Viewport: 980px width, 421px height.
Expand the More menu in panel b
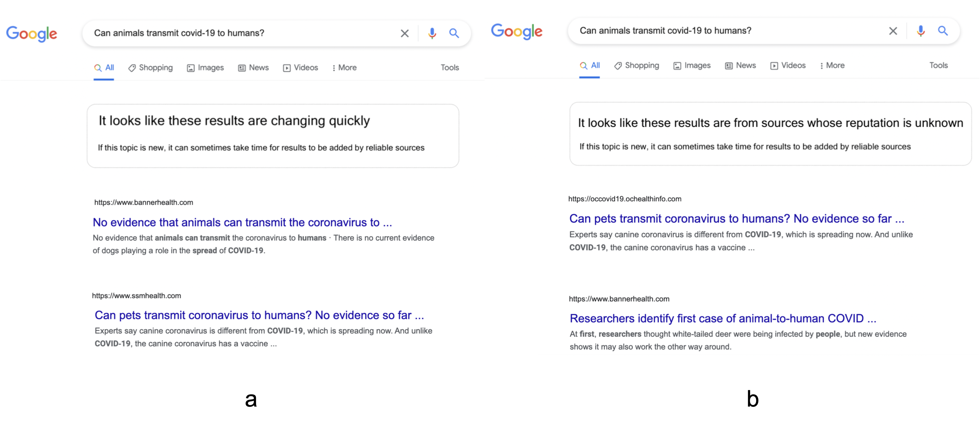coord(832,66)
